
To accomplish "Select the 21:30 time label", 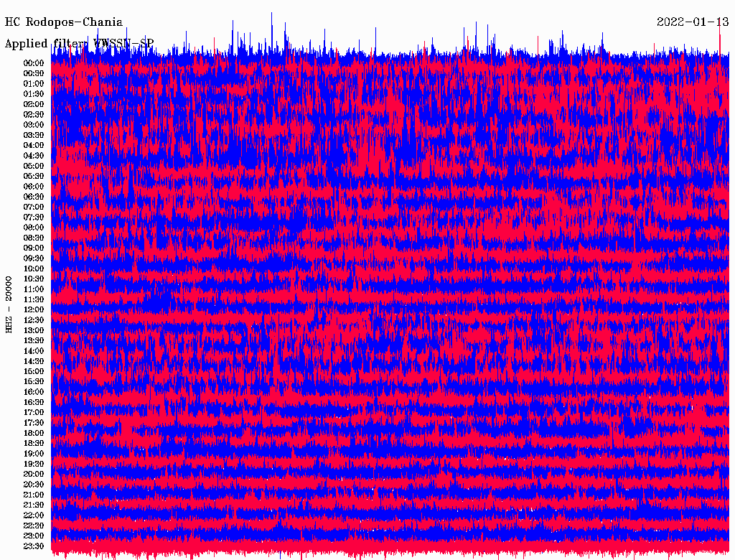I will click(34, 505).
